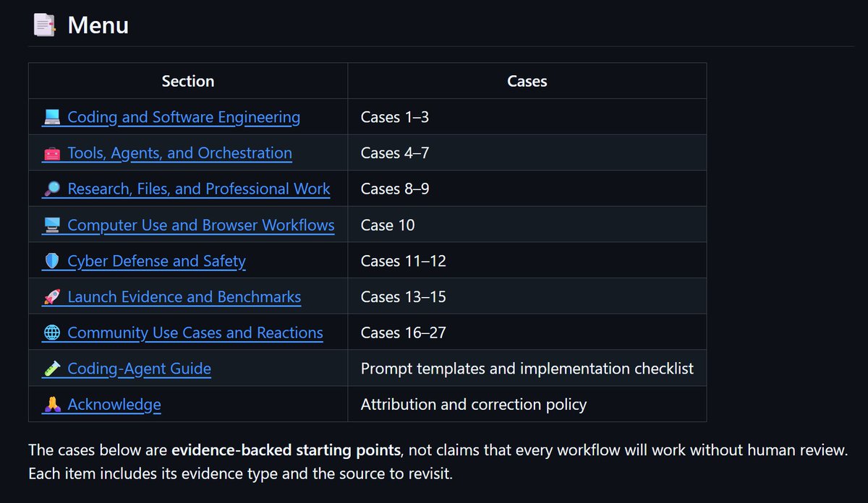The image size is (868, 503).
Task: Click the notepad icon beside Menu heading
Action: pyautogui.click(x=45, y=25)
